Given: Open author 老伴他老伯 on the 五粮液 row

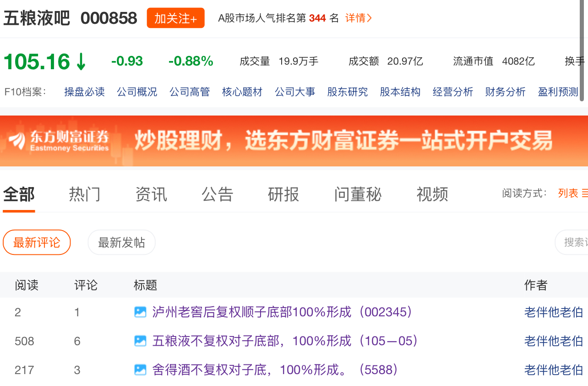Looking at the screenshot, I should (x=554, y=341).
